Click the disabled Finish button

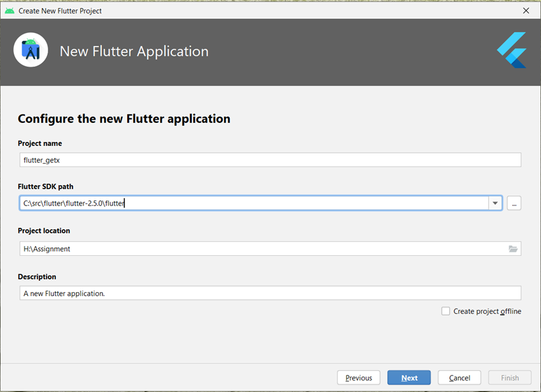click(509, 377)
